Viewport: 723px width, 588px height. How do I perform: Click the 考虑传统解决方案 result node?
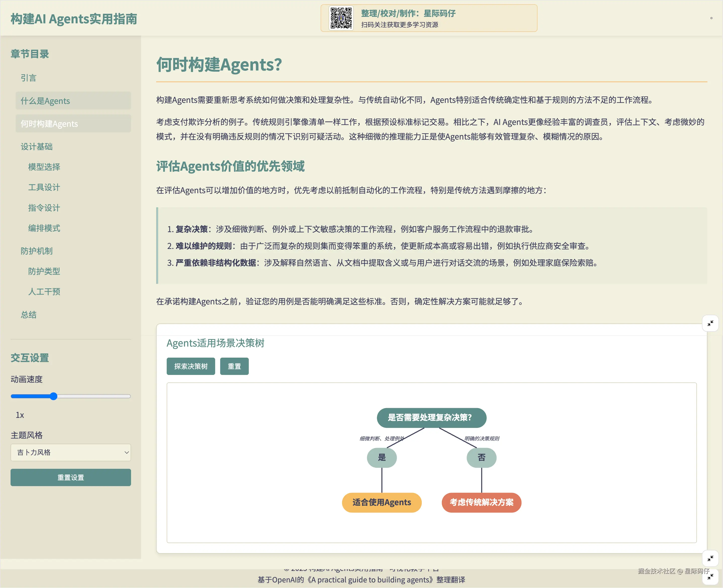[x=481, y=502]
